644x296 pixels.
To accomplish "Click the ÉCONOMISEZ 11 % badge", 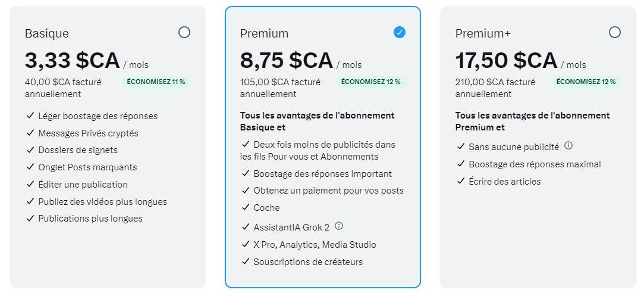I will (x=156, y=82).
